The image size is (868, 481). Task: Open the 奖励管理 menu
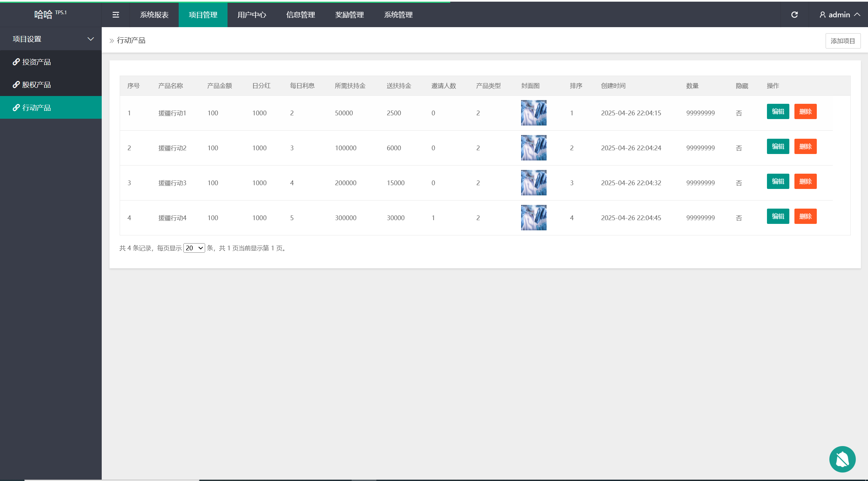pos(349,15)
